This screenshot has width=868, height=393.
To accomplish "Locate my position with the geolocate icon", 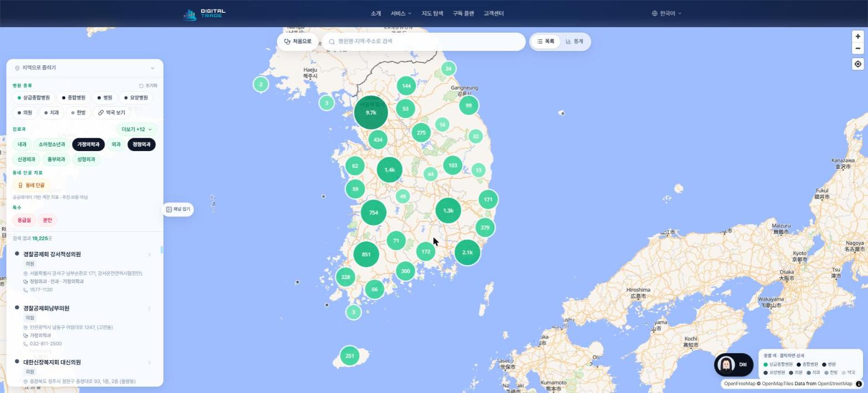I will [857, 64].
